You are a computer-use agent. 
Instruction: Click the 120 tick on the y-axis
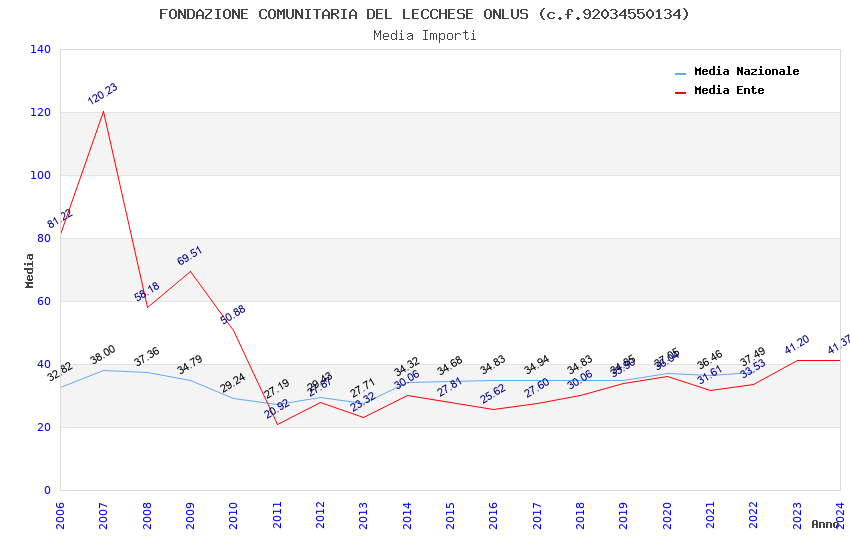pos(40,112)
